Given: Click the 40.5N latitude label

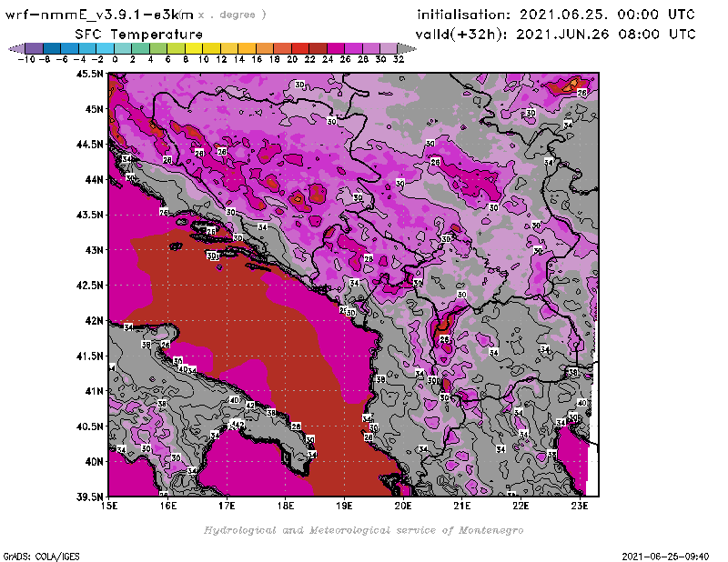Looking at the screenshot, I should click(89, 427).
